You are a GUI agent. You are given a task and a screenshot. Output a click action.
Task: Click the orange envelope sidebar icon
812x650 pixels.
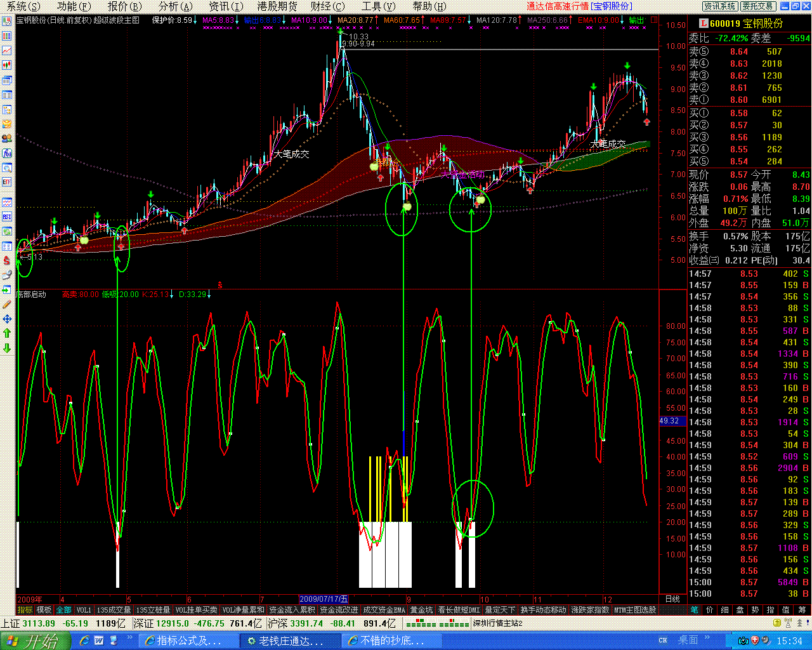[x=7, y=124]
